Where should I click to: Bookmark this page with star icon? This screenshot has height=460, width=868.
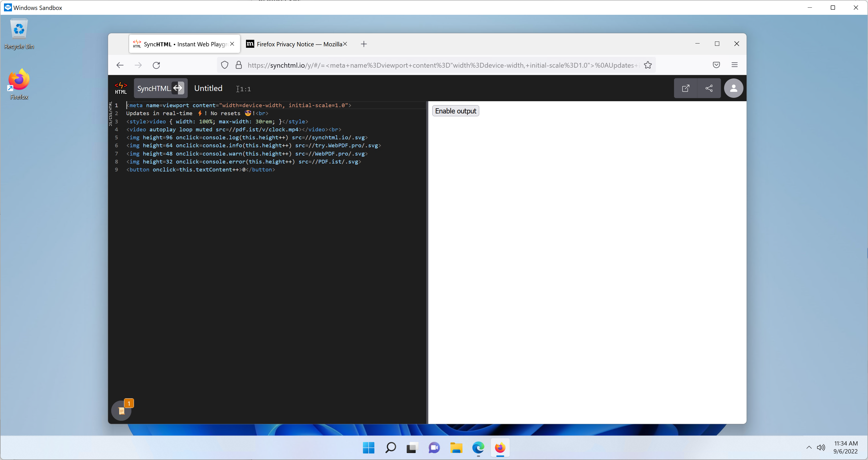[x=648, y=65]
